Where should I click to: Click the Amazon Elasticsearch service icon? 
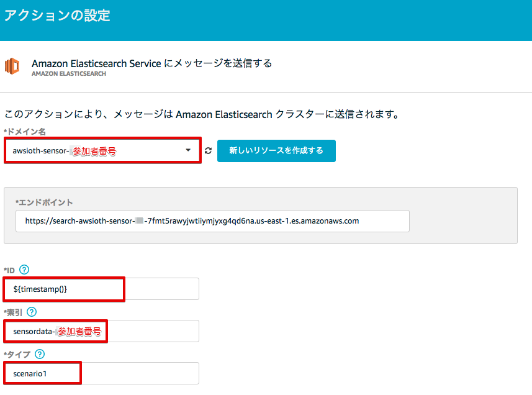[12, 66]
